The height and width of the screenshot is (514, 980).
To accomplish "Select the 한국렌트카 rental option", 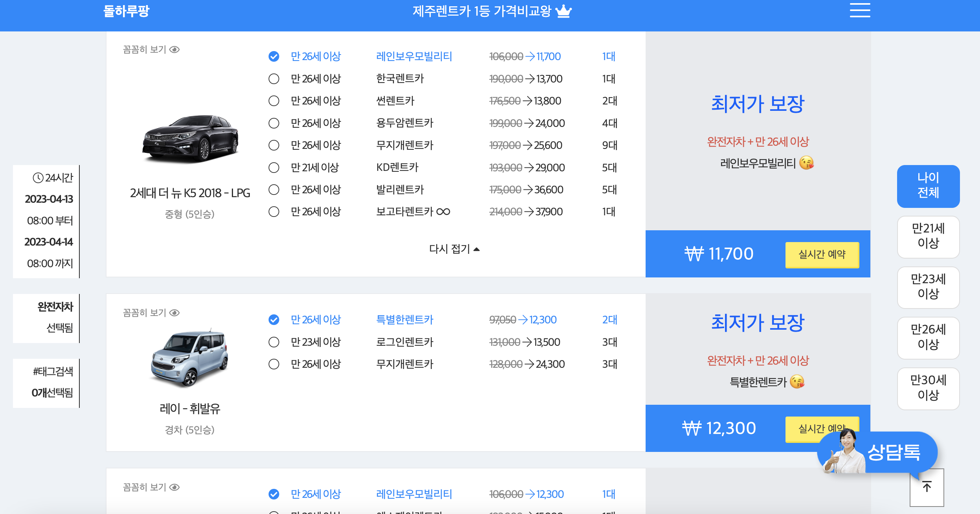I will pos(274,79).
